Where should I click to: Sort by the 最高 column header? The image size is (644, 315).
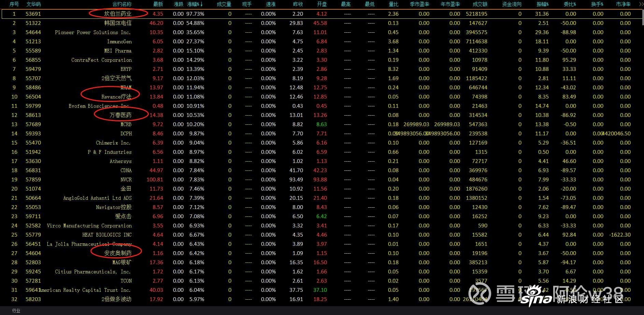pyautogui.click(x=346, y=4)
